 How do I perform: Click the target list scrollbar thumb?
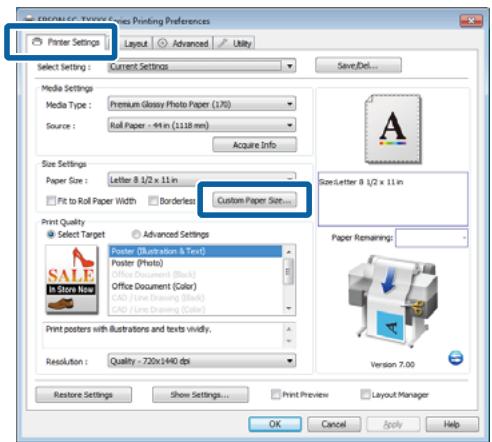click(289, 272)
